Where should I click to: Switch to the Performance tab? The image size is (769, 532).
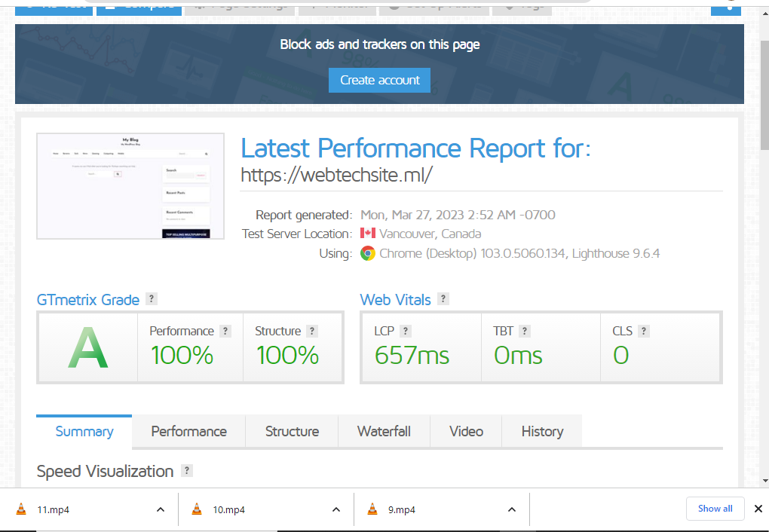(x=188, y=432)
